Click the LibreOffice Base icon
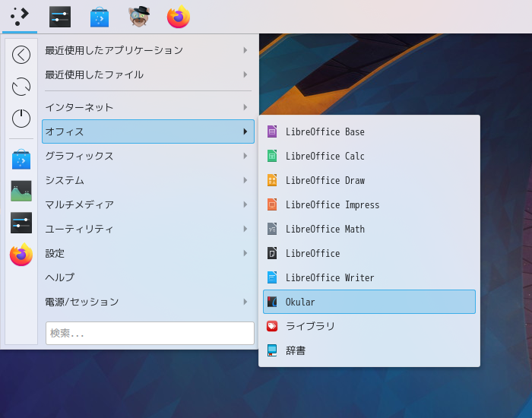The image size is (532, 418). coord(272,131)
